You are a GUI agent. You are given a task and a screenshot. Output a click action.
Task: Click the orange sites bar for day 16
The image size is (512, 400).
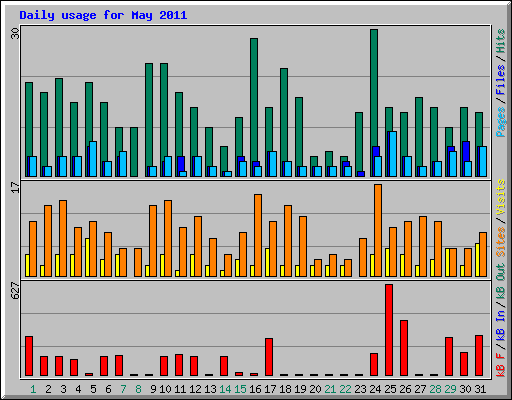pos(258,235)
